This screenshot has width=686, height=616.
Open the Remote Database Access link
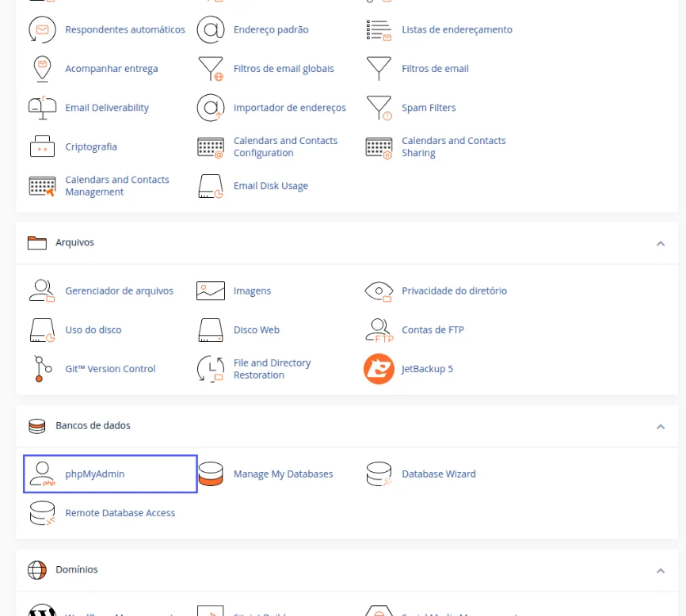[x=120, y=513]
